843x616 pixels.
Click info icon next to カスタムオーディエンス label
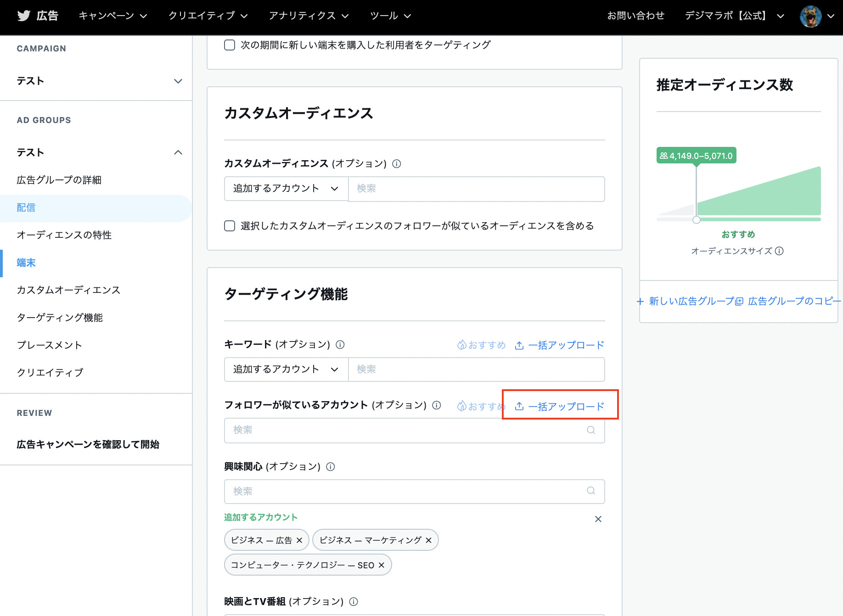coord(397,164)
